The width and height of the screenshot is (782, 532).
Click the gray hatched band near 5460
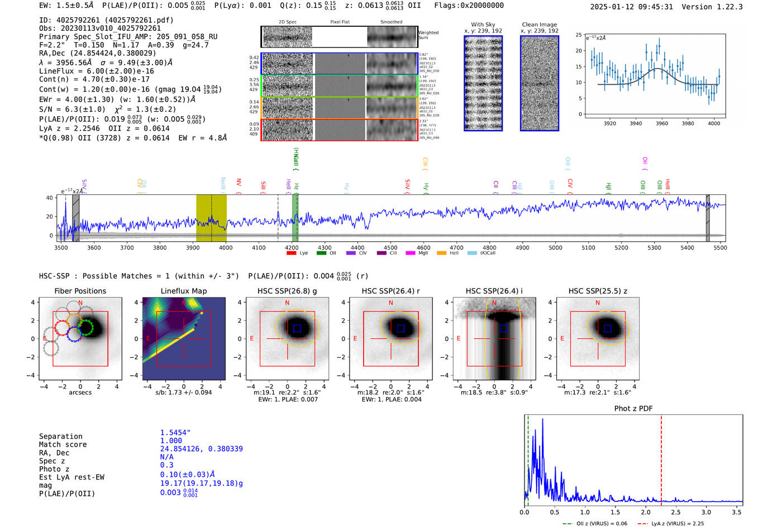[x=708, y=218]
